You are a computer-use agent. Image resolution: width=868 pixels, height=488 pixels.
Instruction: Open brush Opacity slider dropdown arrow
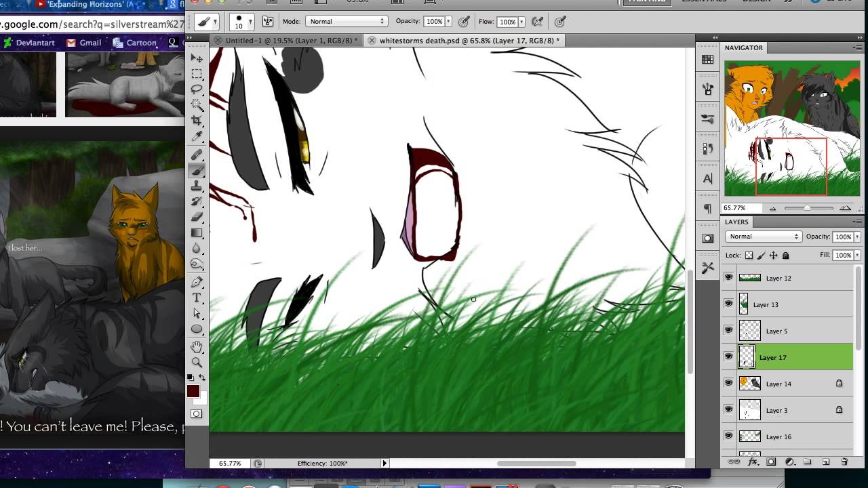450,22
